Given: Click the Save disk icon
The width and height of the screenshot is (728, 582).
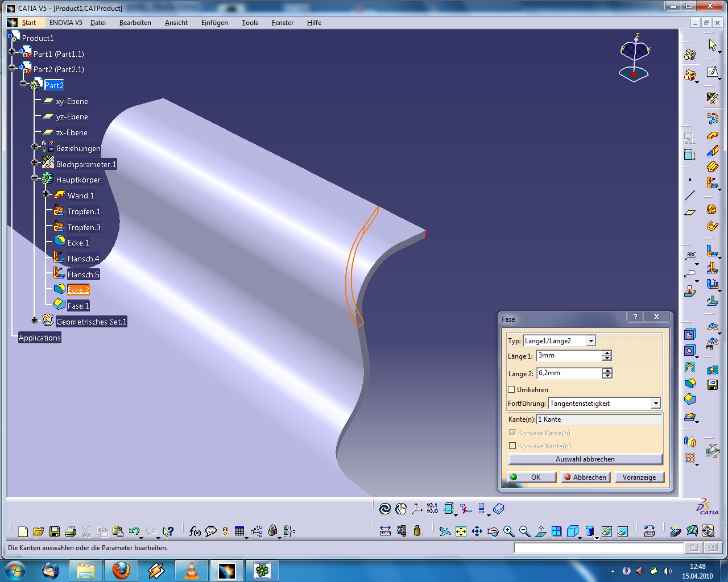Looking at the screenshot, I should pyautogui.click(x=55, y=531).
